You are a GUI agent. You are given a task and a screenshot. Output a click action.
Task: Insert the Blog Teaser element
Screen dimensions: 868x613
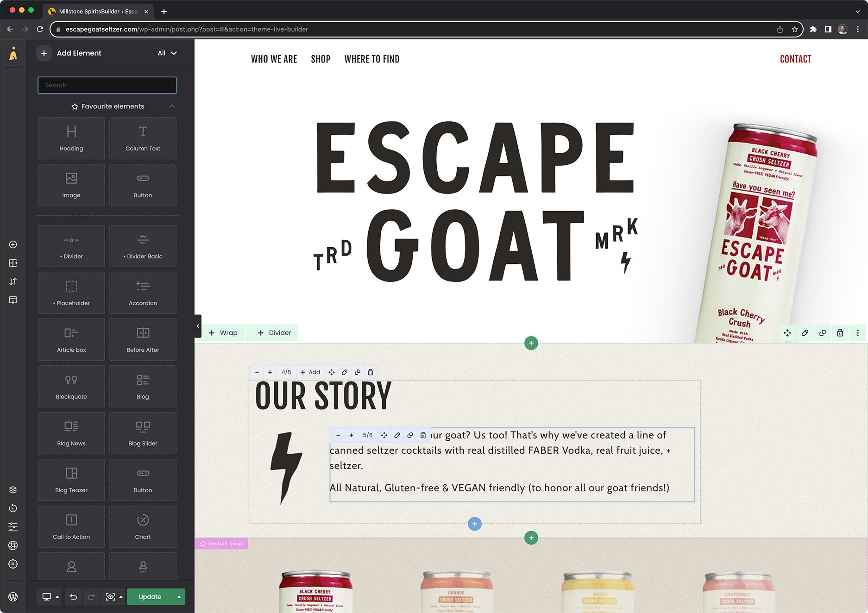click(71, 480)
